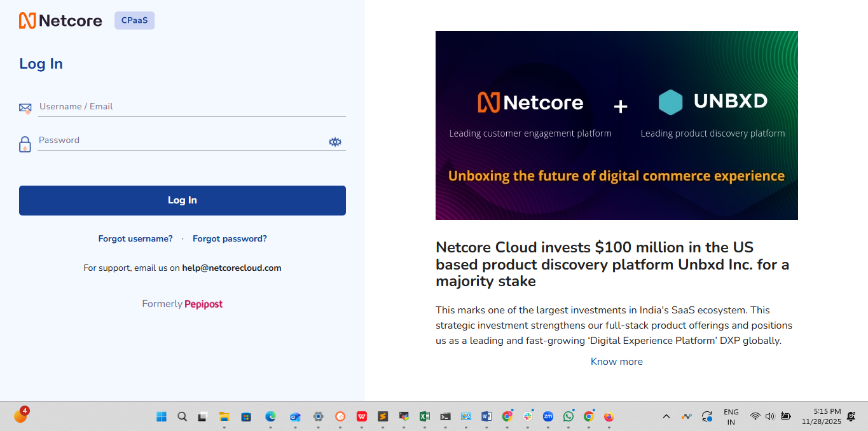Open Microsoft Store from the taskbar

pyautogui.click(x=246, y=416)
